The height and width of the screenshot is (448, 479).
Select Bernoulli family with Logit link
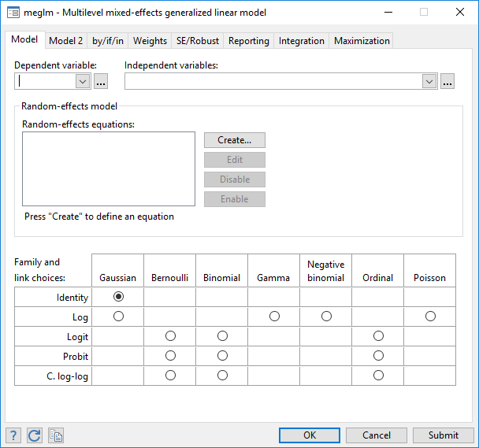coord(170,336)
